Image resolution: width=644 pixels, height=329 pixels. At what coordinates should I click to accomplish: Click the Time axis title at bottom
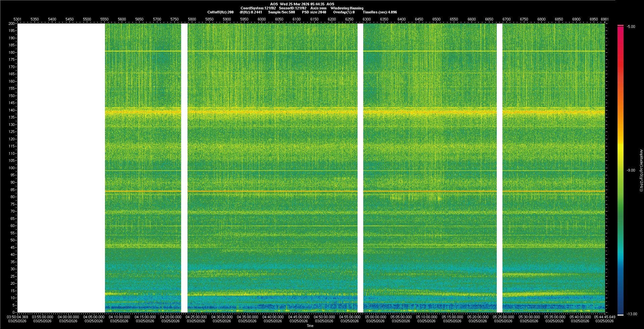click(x=310, y=326)
